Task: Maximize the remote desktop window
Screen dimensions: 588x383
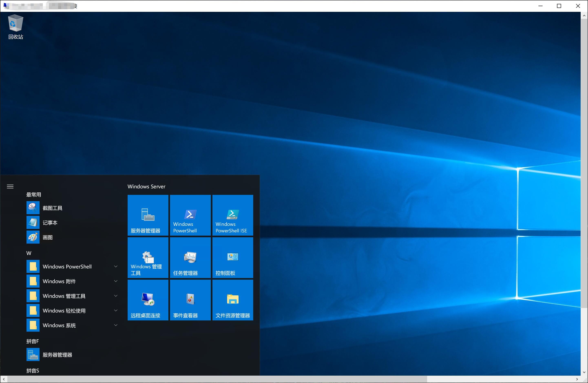Action: pyautogui.click(x=559, y=6)
